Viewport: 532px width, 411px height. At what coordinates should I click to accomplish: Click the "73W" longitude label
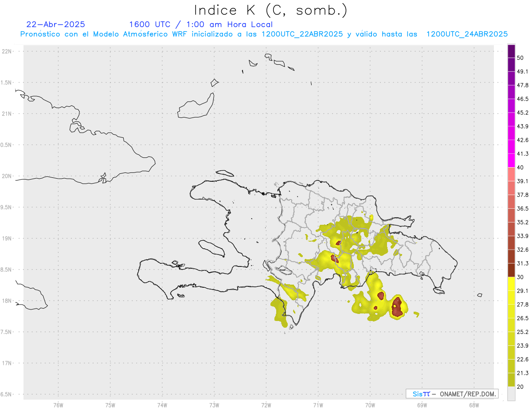pos(214,405)
